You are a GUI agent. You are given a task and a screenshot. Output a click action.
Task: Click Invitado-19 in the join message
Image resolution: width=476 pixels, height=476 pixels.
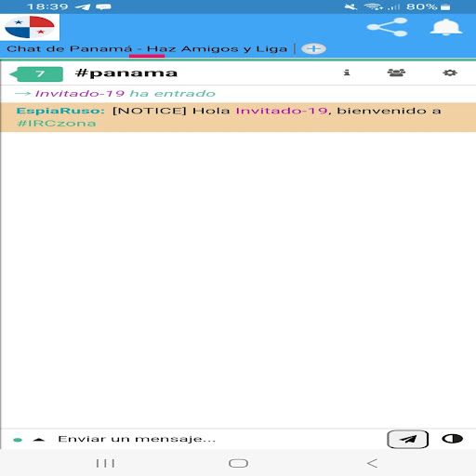click(x=80, y=93)
